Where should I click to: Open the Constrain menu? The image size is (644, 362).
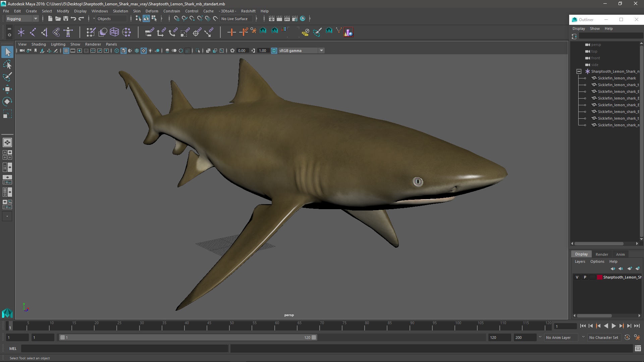coord(171,11)
